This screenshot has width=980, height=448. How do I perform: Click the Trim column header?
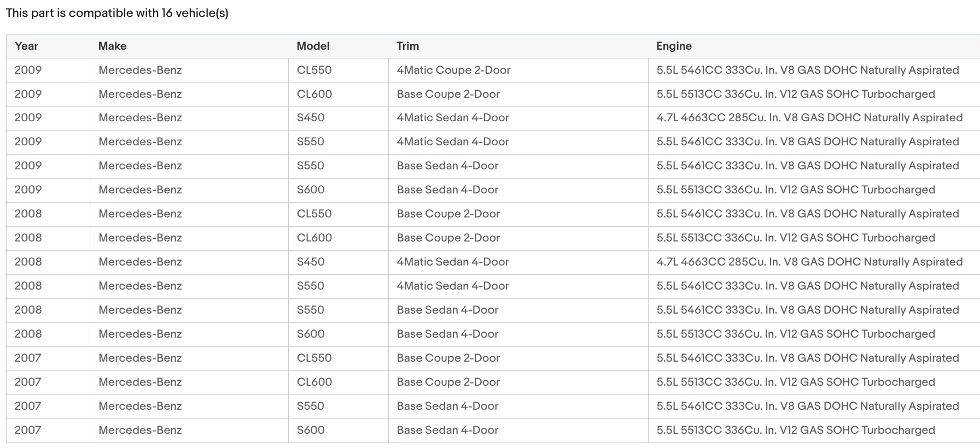[407, 46]
